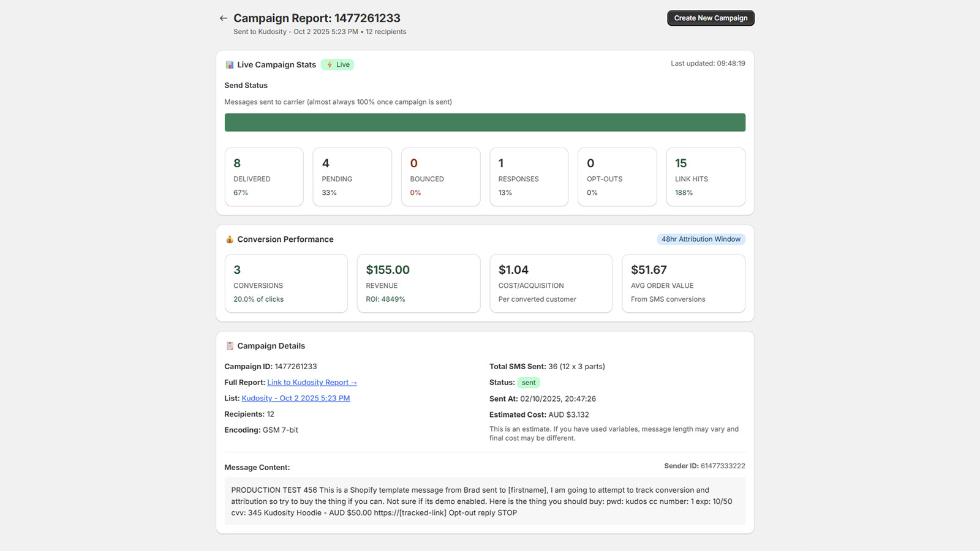
Task: Open the Kudosity - Oct 2 2025 list link
Action: (x=296, y=399)
